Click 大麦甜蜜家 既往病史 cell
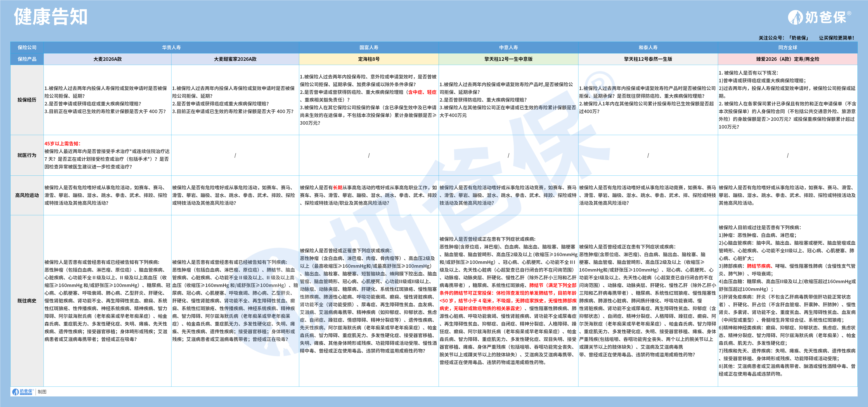The height and width of the screenshot is (407, 868). tap(235, 301)
